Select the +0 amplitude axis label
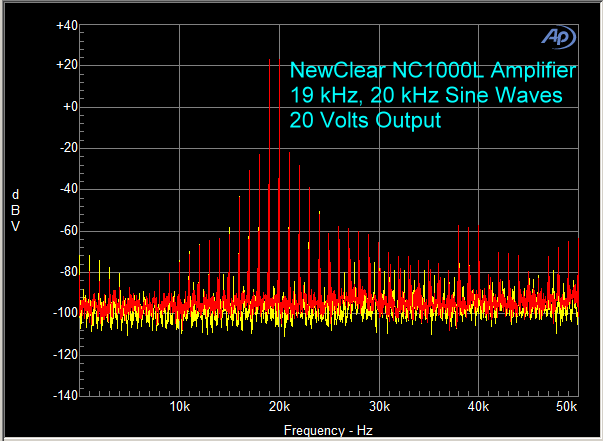604x441 pixels. click(x=69, y=107)
